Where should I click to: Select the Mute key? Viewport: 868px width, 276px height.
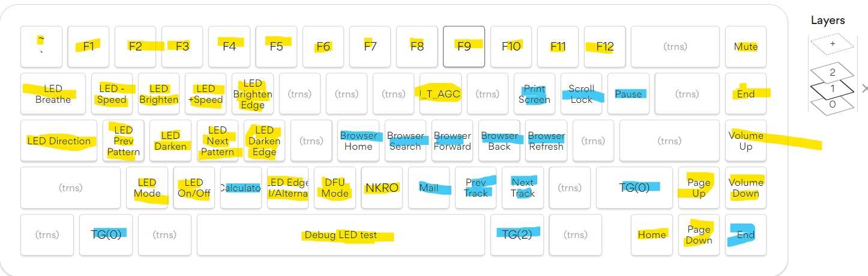click(746, 46)
